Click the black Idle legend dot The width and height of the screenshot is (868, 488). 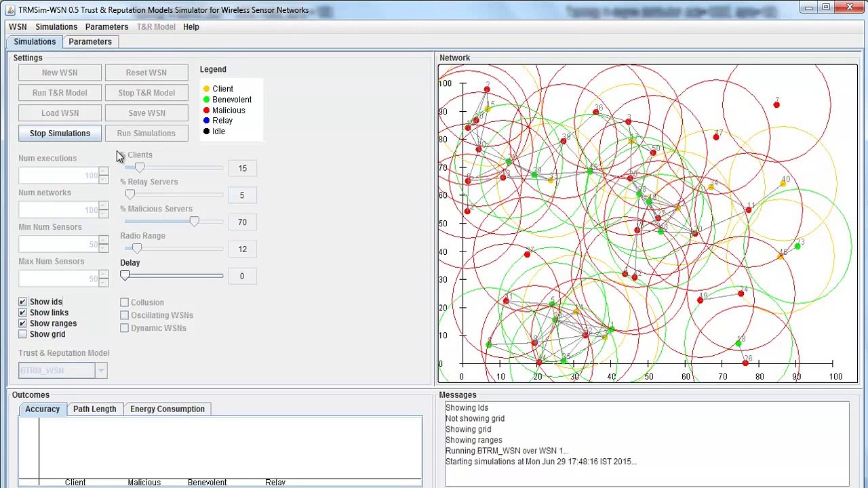(206, 131)
